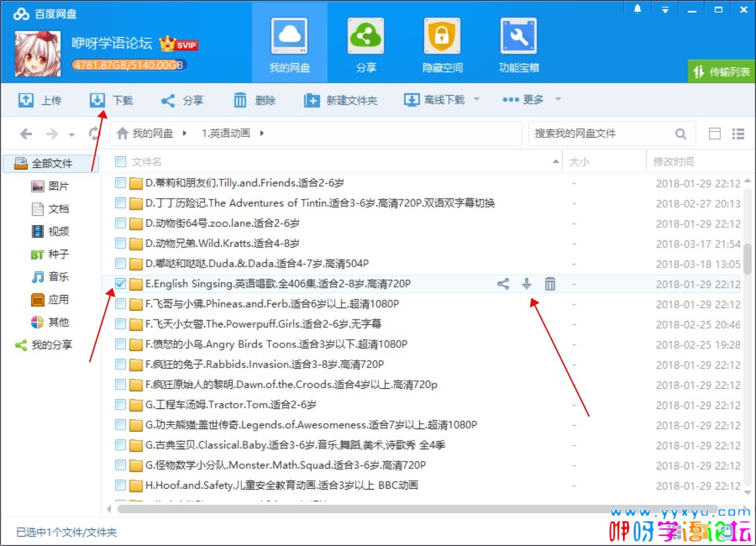
Task: Expand arrow after 我的网盘 breadcrumb
Action: [184, 134]
